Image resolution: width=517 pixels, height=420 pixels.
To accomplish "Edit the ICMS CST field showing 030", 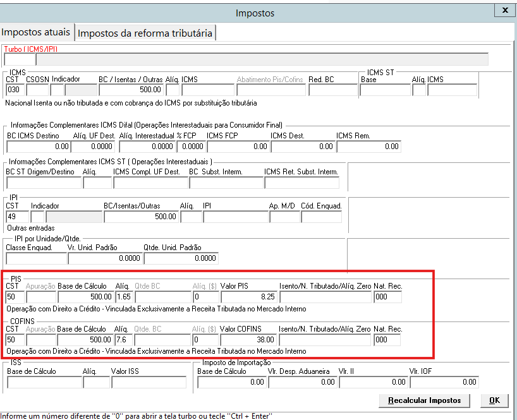I will (x=15, y=90).
